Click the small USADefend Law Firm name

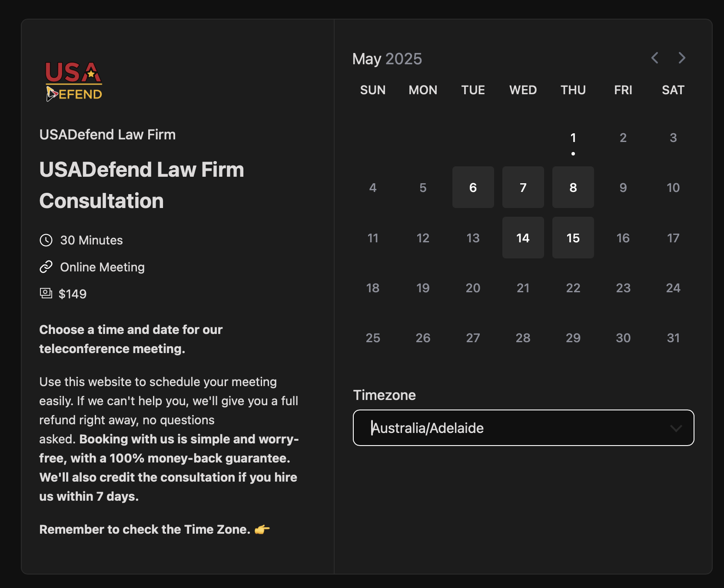(108, 135)
